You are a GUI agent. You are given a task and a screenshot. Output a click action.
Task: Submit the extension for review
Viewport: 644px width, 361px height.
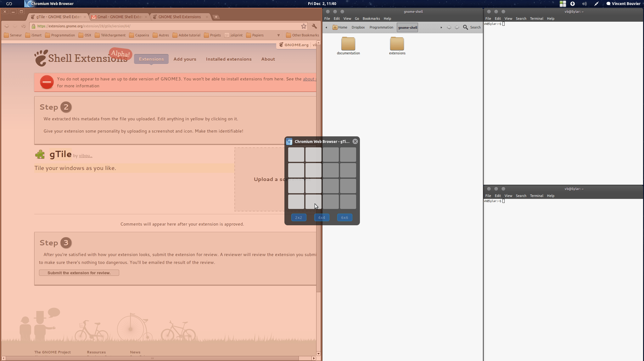click(79, 273)
